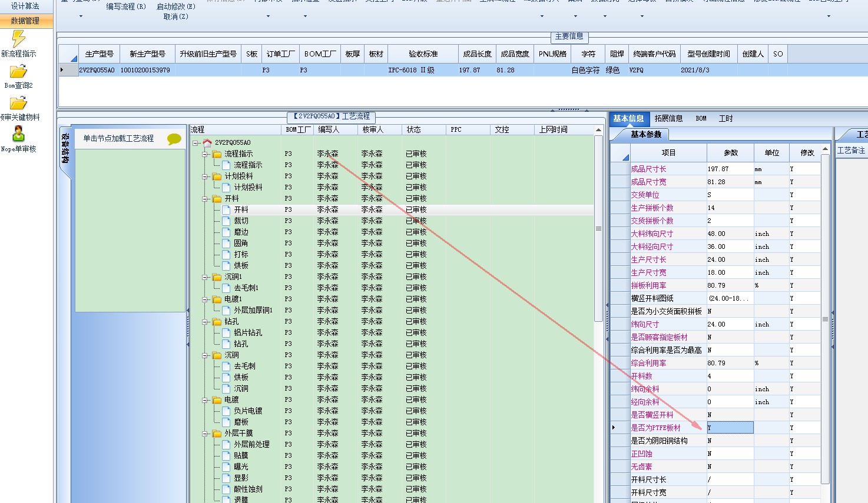Click the parameter list scrollbar up arrow
The width and height of the screenshot is (868, 503).
click(x=825, y=149)
